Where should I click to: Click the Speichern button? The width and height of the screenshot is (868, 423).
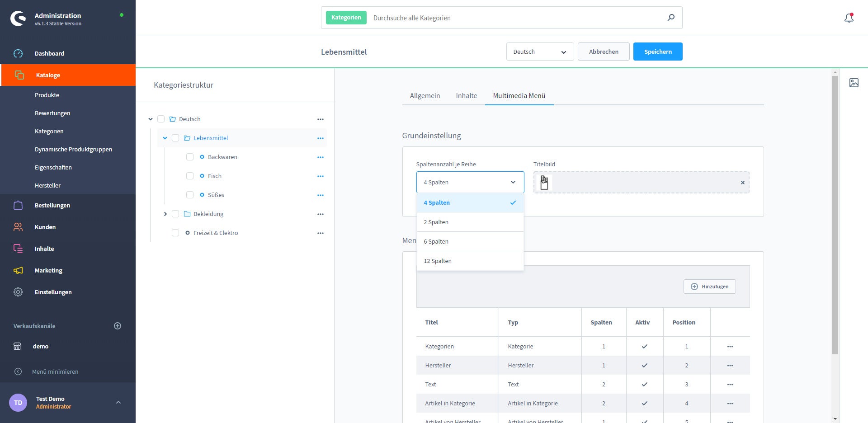[658, 52]
